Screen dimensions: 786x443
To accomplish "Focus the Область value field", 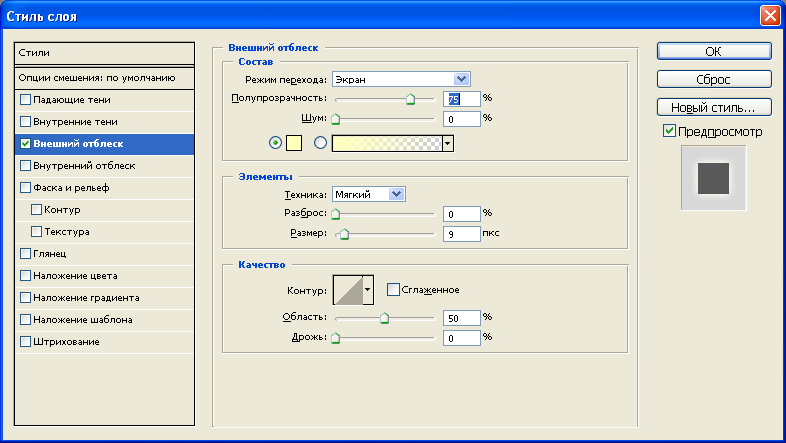I will [x=462, y=318].
